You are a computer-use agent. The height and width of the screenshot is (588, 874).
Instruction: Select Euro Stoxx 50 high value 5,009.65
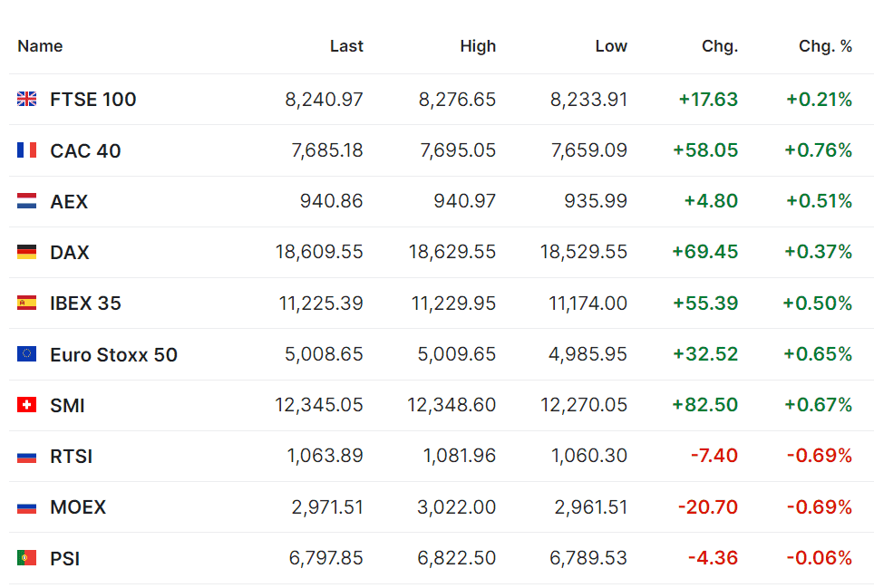tap(457, 354)
